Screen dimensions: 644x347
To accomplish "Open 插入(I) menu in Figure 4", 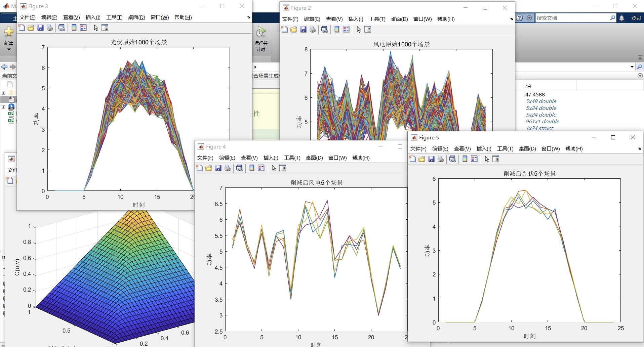I will 271,158.
